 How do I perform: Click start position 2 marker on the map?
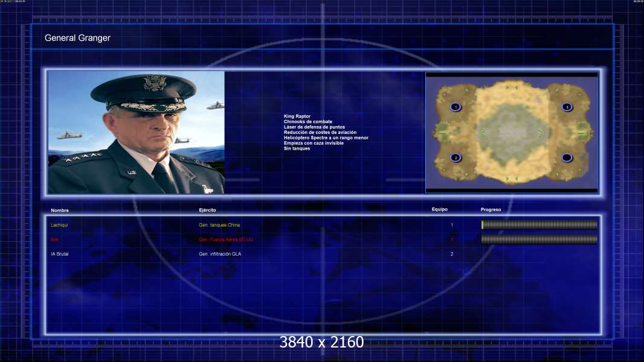[456, 158]
